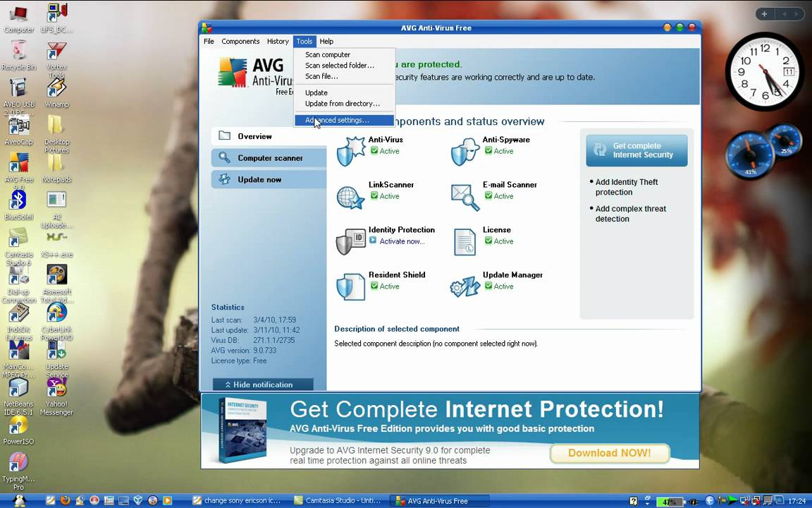Viewport: 812px width, 508px height.
Task: Click the Firefox quick launch icon
Action: (x=65, y=500)
